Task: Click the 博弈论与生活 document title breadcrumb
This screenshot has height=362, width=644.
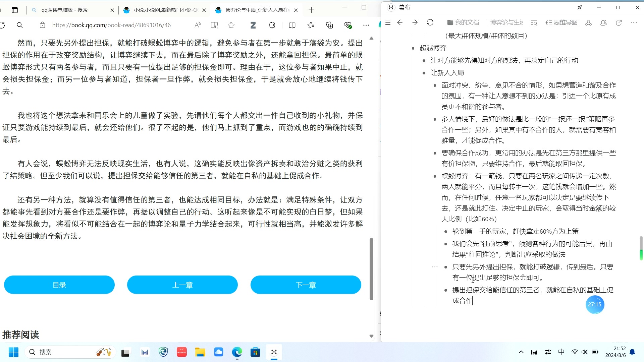Action: [506, 22]
